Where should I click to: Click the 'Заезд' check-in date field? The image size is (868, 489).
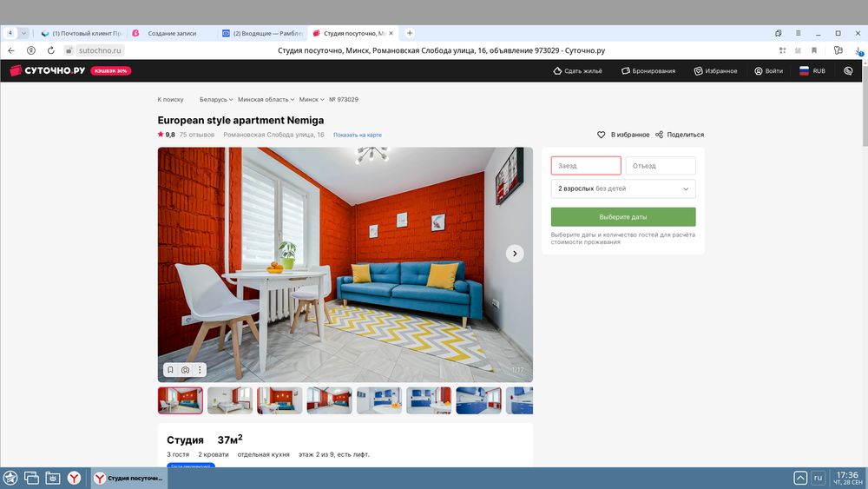(x=586, y=166)
